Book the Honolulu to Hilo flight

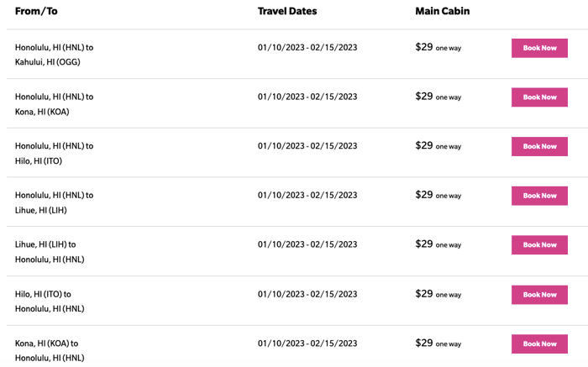(539, 146)
